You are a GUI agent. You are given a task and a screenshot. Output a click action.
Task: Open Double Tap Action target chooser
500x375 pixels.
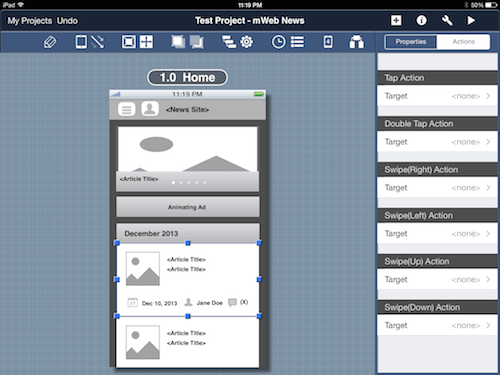click(437, 142)
